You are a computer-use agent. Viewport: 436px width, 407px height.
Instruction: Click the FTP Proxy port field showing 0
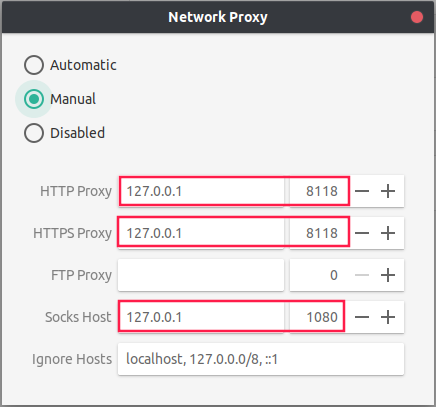click(319, 275)
